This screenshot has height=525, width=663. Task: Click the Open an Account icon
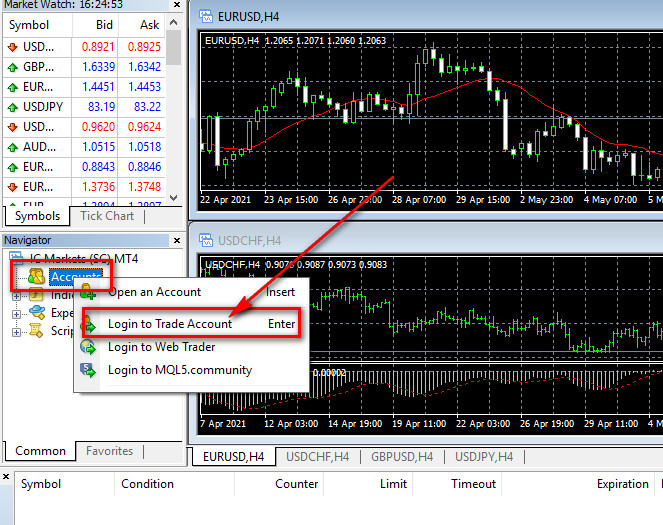tap(89, 292)
